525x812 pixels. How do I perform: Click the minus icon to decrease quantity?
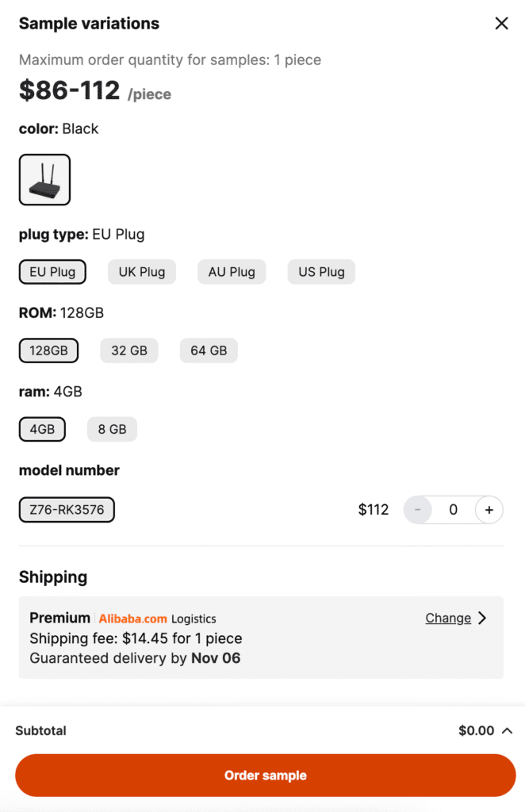click(417, 510)
